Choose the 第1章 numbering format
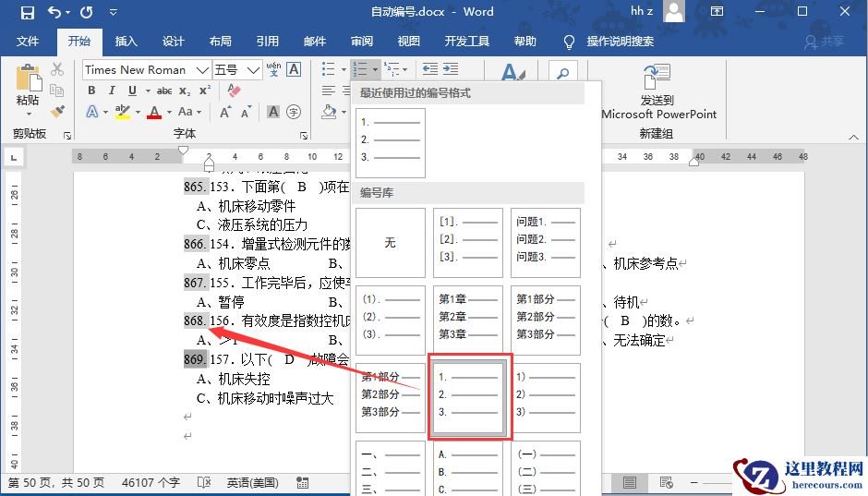Image resolution: width=868 pixels, height=496 pixels. [x=468, y=320]
